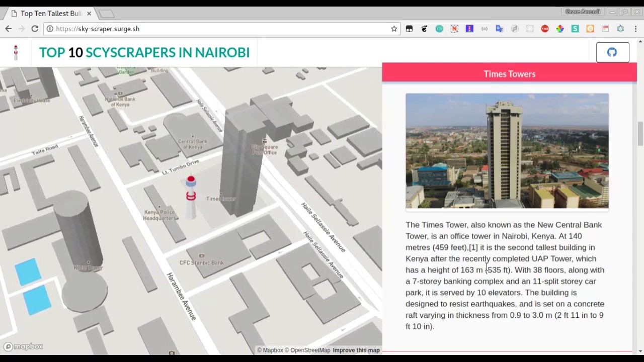The image size is (644, 362).
Task: Open the Times Tower aerial photo
Action: pos(507,151)
